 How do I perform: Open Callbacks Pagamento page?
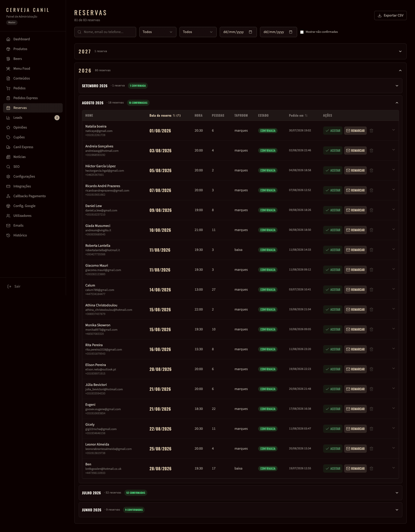pos(33,196)
